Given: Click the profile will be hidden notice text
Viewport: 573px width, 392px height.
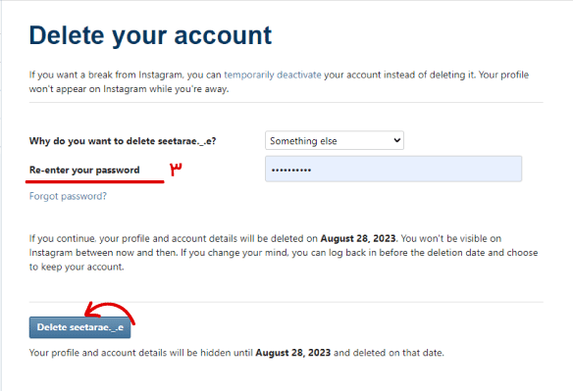Looking at the screenshot, I should click(x=236, y=353).
